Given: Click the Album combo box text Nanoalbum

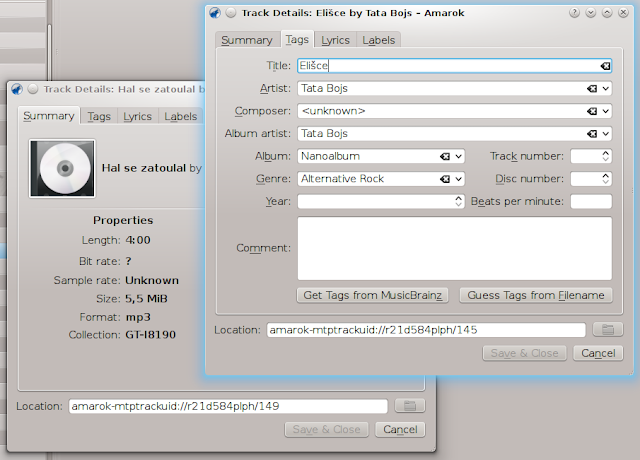Looking at the screenshot, I should [x=331, y=156].
